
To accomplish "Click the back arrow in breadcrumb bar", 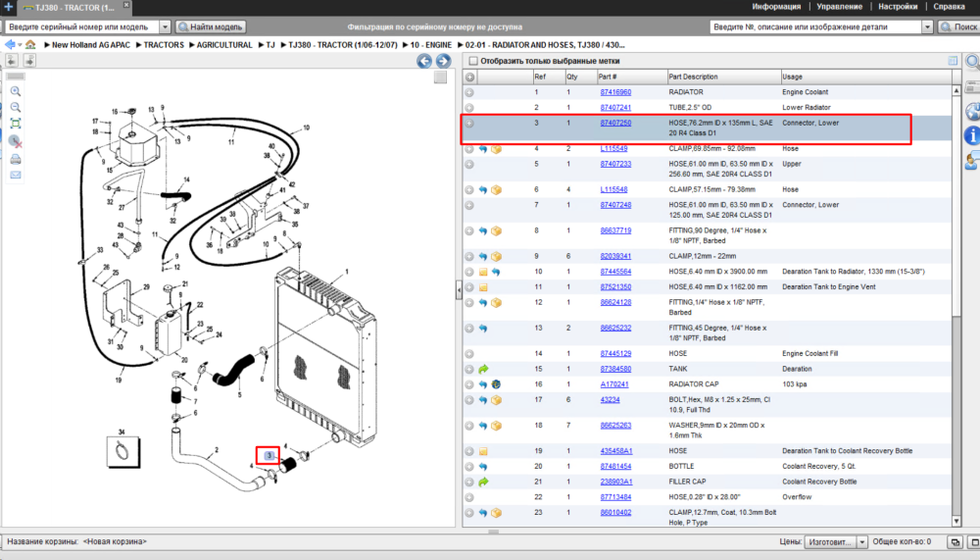I will (10, 45).
